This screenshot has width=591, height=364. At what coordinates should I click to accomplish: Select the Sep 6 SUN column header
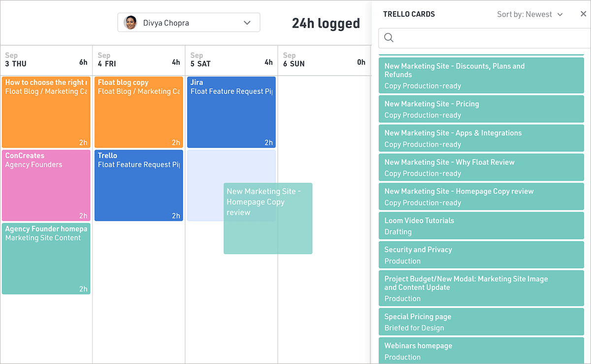point(324,60)
